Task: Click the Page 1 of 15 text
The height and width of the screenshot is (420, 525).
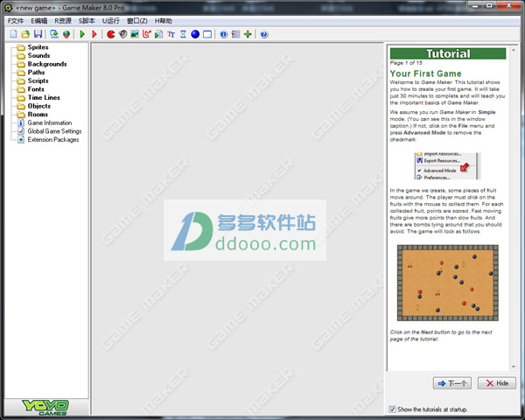Action: coord(406,63)
